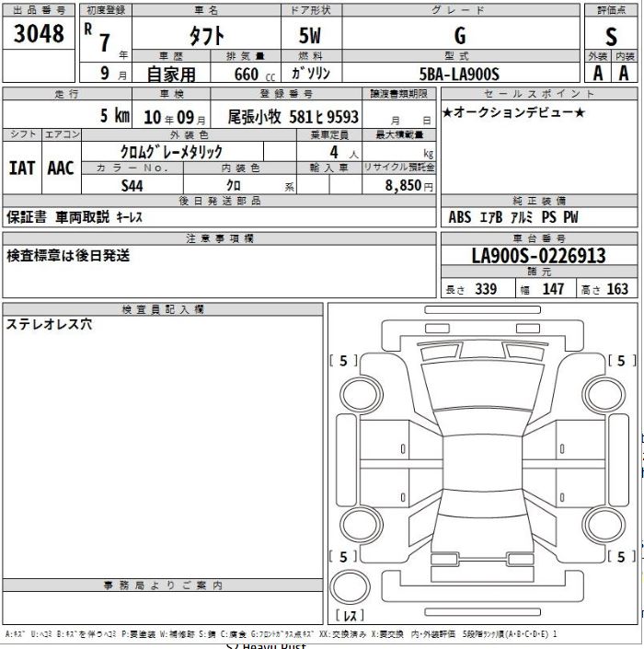Click the interior color value クロ
This screenshot has width=644, height=649.
(x=234, y=185)
